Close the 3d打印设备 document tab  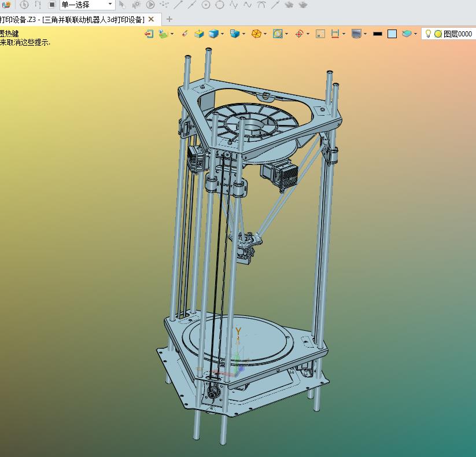point(152,19)
